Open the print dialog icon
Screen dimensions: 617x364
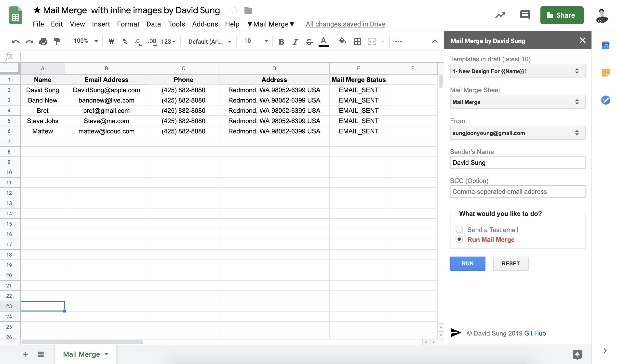tap(43, 41)
